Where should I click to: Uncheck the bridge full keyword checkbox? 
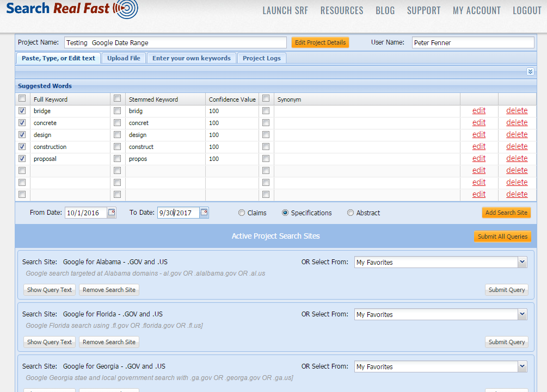point(22,111)
